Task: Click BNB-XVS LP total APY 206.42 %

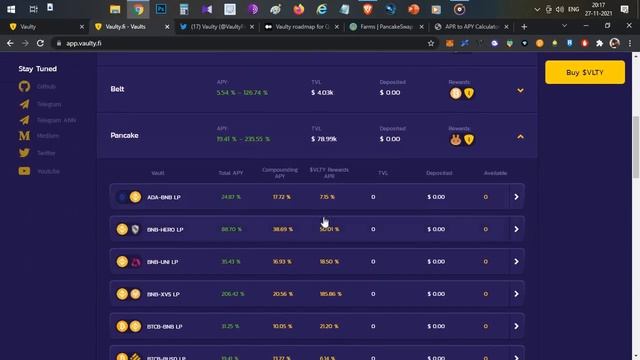Action: [233, 294]
